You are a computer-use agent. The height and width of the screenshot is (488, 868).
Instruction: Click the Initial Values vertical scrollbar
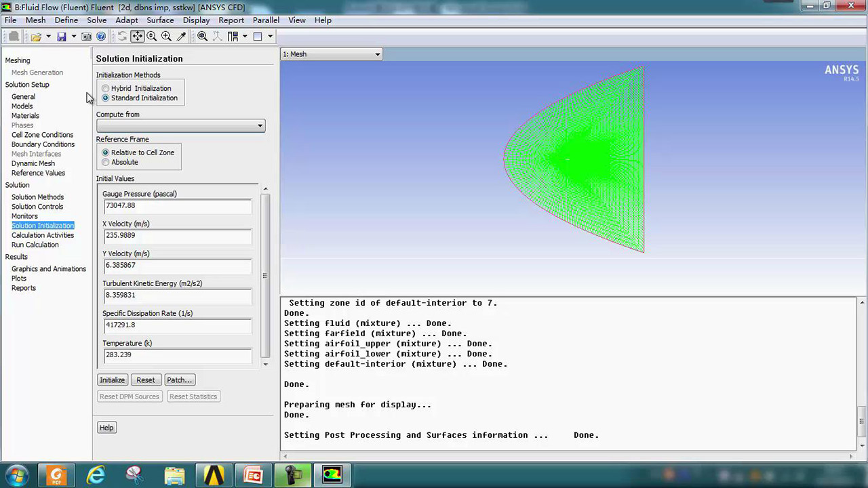[x=265, y=276]
